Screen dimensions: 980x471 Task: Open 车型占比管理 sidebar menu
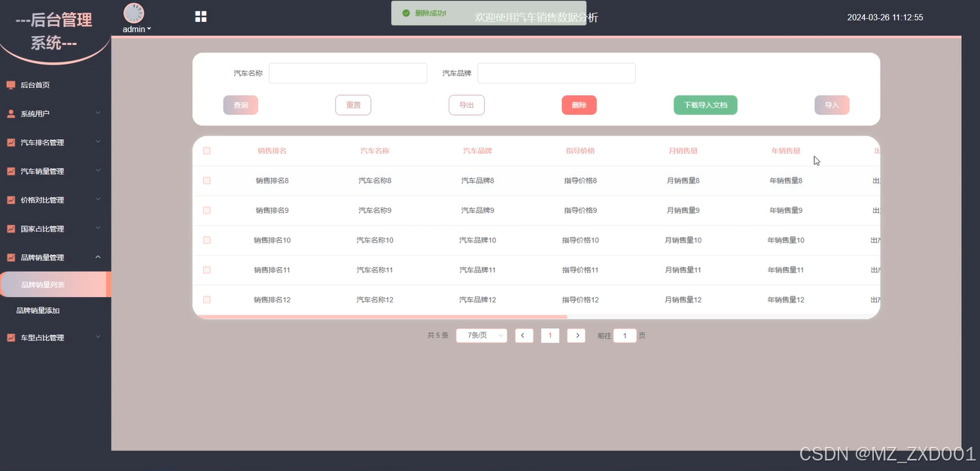coord(56,338)
